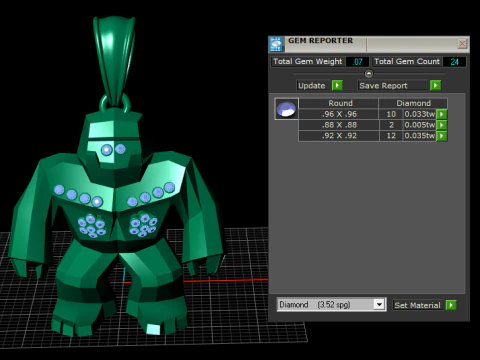Open the Diamond (3.52 spg) material dropdown
The height and width of the screenshot is (360, 480).
click(331, 305)
